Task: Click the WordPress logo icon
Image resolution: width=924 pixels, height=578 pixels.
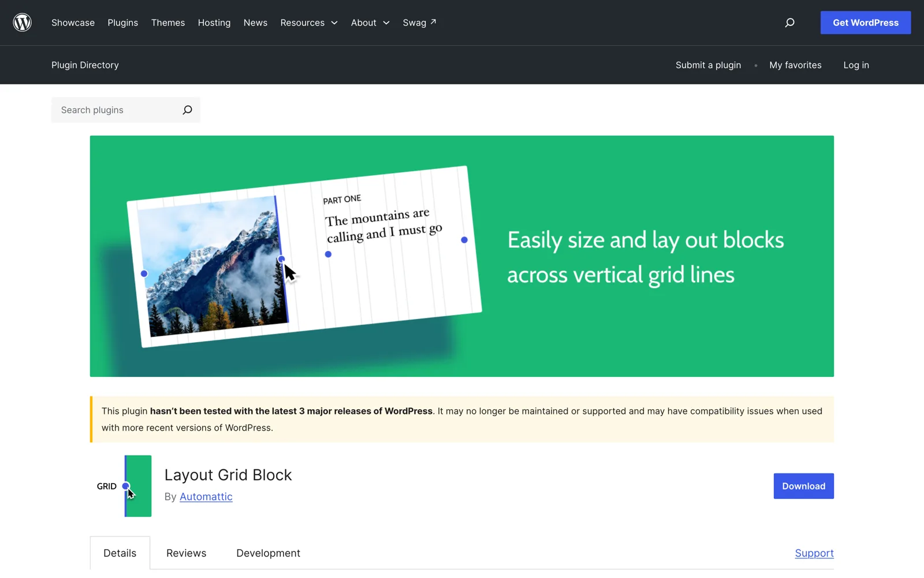Action: point(23,23)
